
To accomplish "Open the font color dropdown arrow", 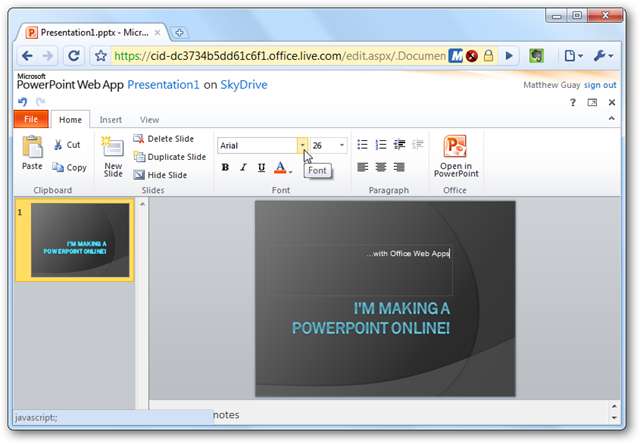I will click(x=291, y=169).
